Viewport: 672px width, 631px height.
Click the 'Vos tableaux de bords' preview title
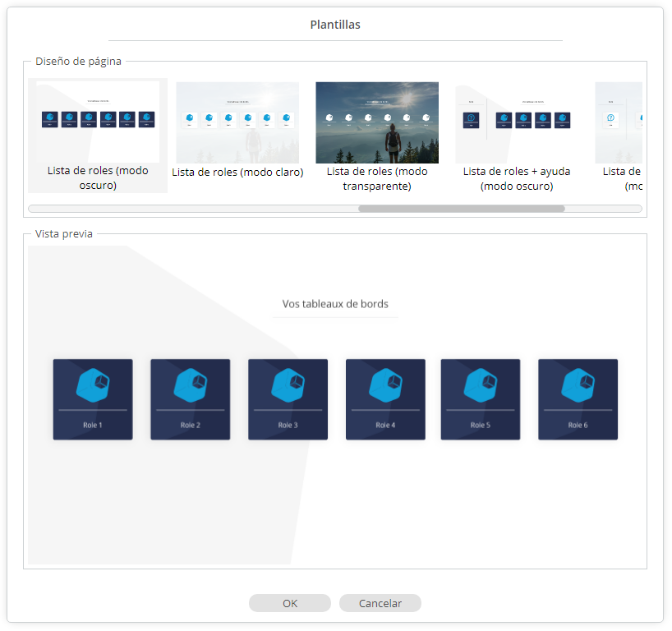[335, 304]
